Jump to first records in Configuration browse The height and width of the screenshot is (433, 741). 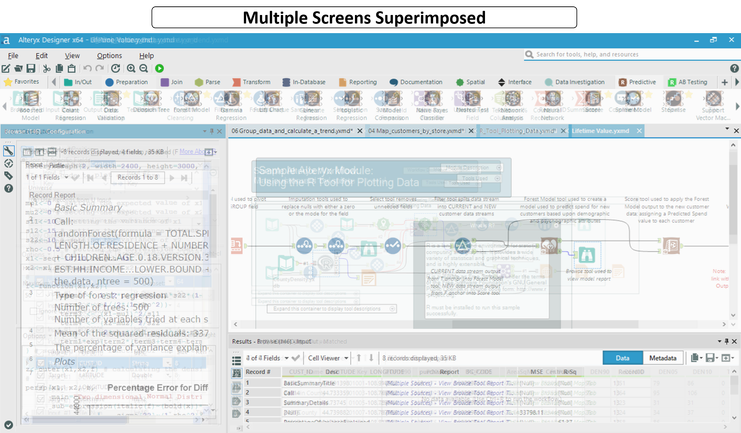coord(90,178)
